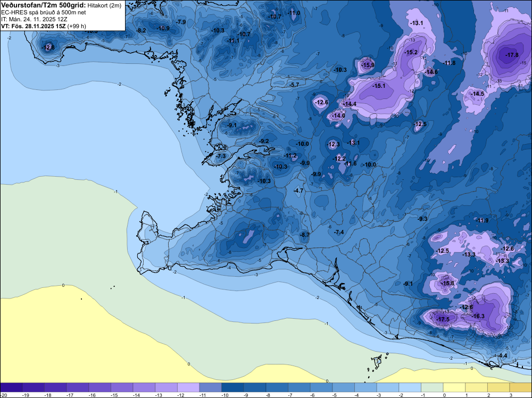Click the -9.2 temperature label
Image resolution: width=532 pixels, height=398 pixels.
click(x=264, y=141)
